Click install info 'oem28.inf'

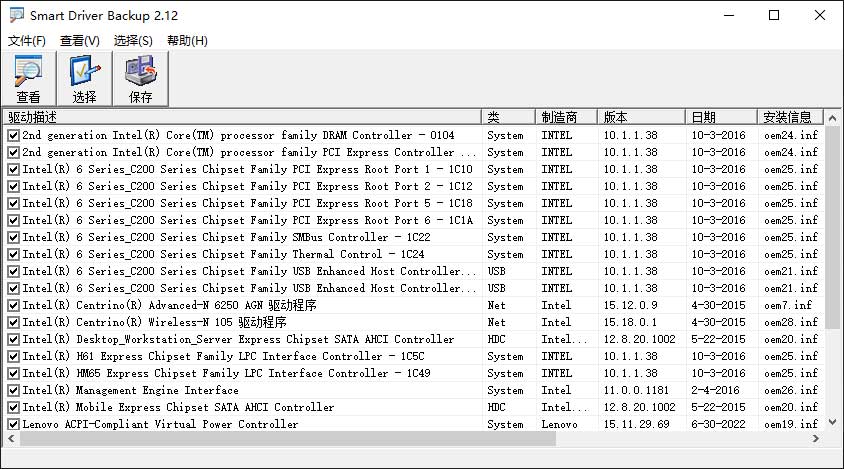pyautogui.click(x=791, y=323)
